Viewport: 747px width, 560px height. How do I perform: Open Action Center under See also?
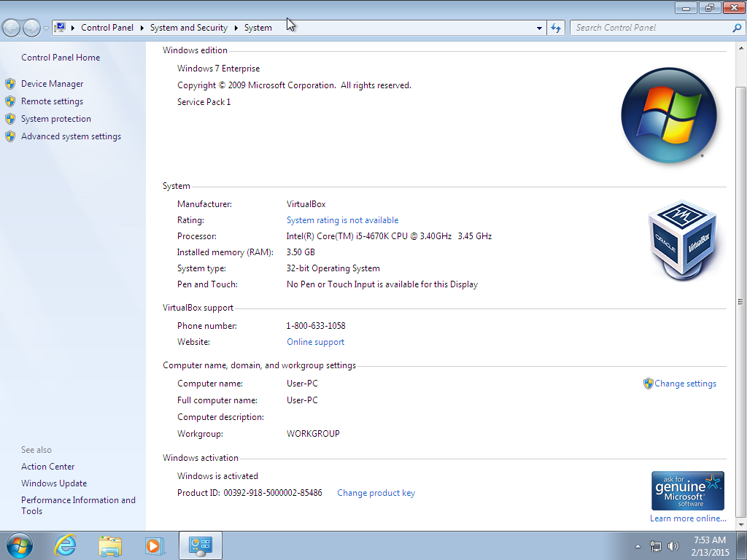tap(47, 467)
